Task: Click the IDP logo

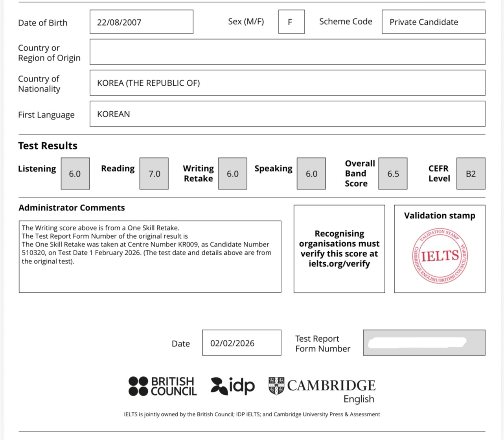Action: tap(233, 386)
